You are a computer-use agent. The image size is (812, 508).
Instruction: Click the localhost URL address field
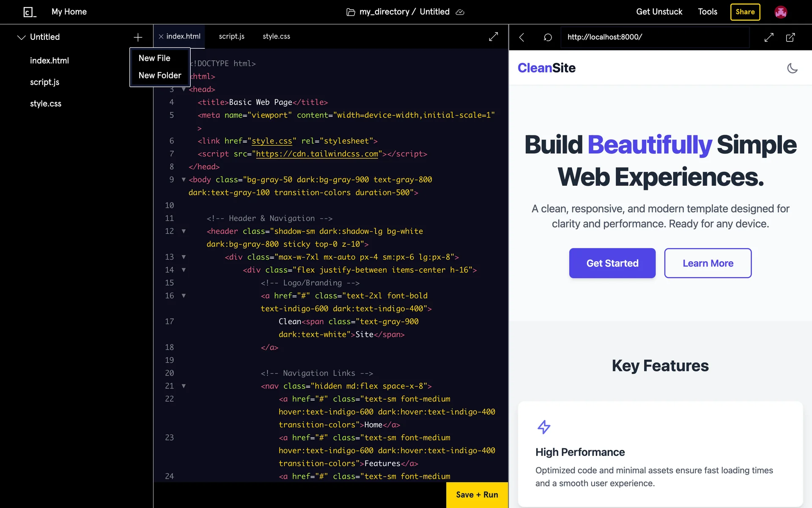point(655,37)
